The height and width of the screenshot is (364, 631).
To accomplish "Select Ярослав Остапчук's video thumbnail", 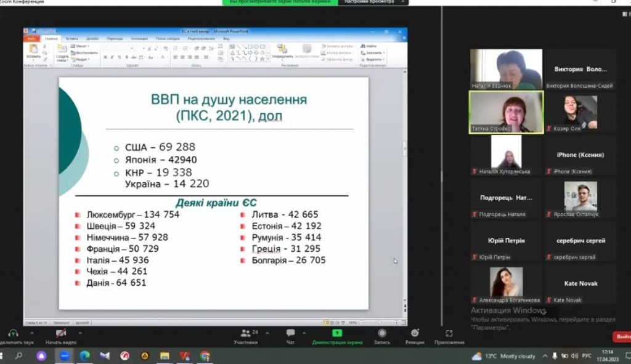I will [580, 197].
